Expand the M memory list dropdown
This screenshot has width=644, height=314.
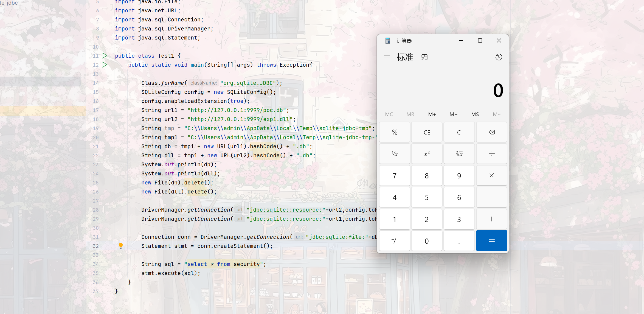click(497, 114)
